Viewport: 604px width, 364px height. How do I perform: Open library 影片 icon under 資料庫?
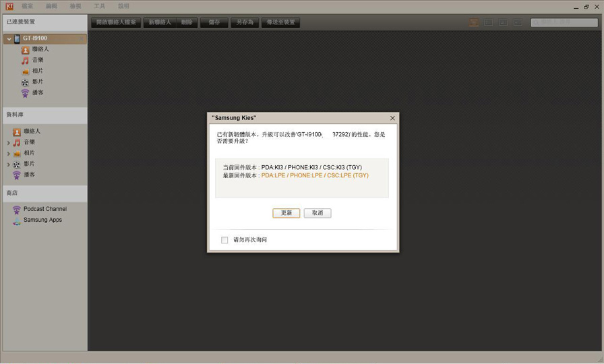point(17,164)
